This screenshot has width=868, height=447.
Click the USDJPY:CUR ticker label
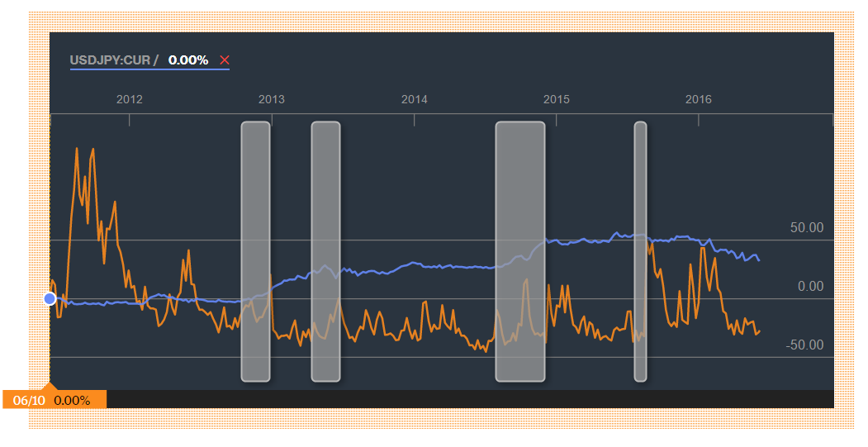pos(110,59)
